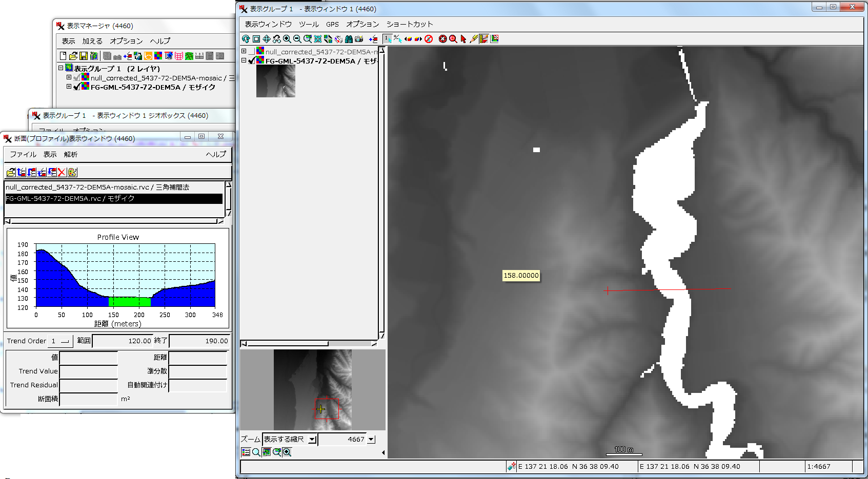Click the sidebar collapse triangle near the zoom icons

pyautogui.click(x=383, y=452)
